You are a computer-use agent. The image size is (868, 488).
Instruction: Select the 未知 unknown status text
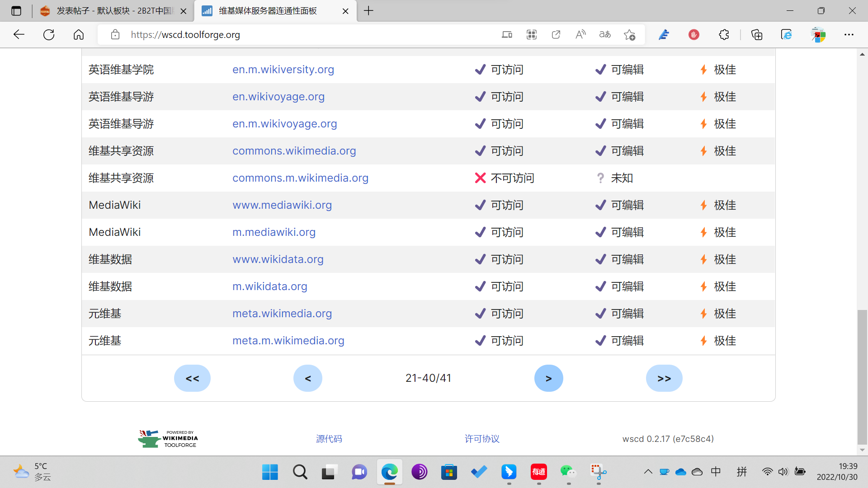622,178
